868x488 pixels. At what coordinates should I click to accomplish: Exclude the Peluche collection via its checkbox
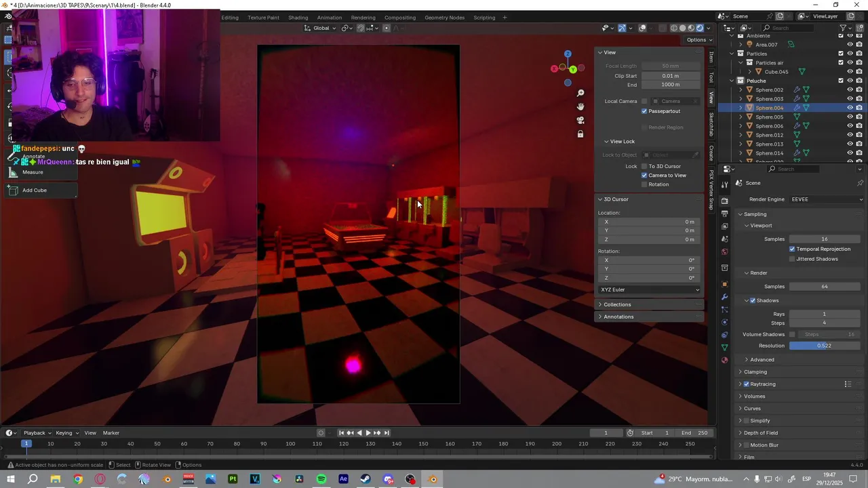tap(841, 81)
